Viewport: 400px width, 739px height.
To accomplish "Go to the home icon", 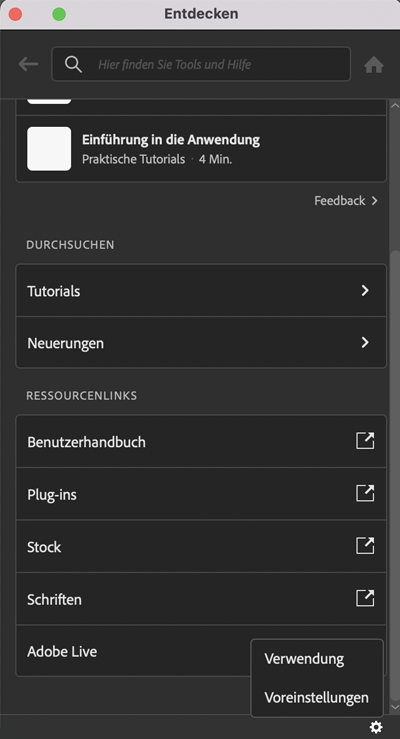I will pos(374,65).
